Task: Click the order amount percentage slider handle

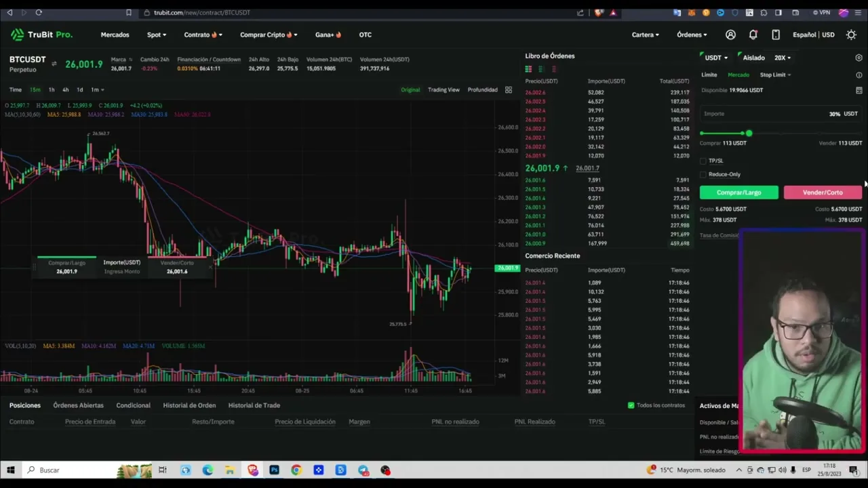Action: (x=749, y=134)
